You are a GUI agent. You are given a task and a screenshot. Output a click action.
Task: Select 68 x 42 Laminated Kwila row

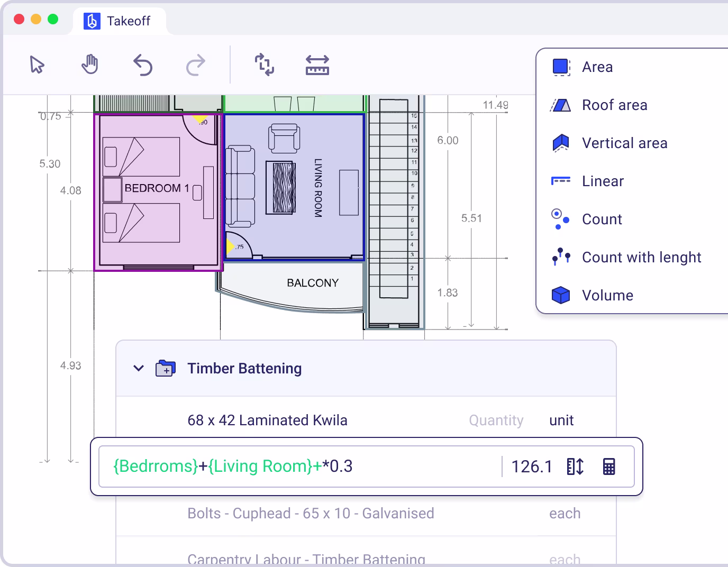pyautogui.click(x=366, y=420)
